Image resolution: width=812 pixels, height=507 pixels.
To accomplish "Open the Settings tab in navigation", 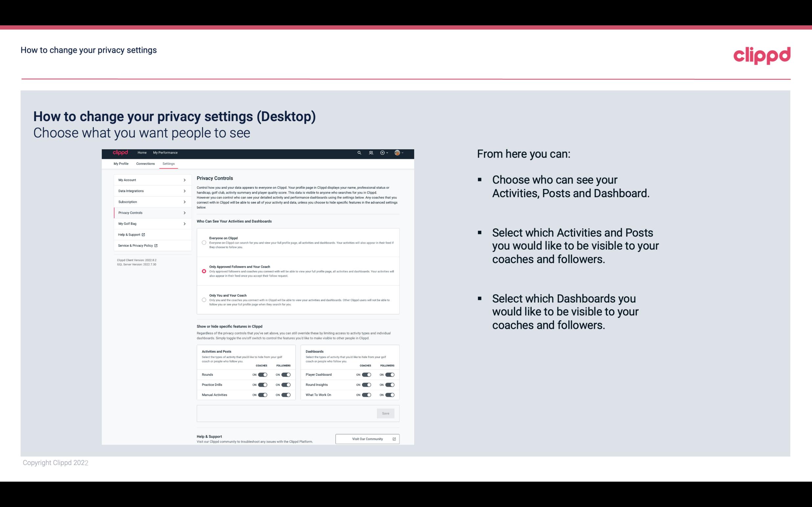I will (x=168, y=163).
